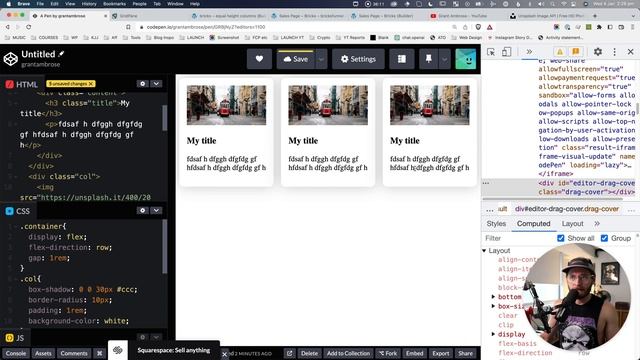Click the Save button
640x360 pixels.
pos(296,59)
